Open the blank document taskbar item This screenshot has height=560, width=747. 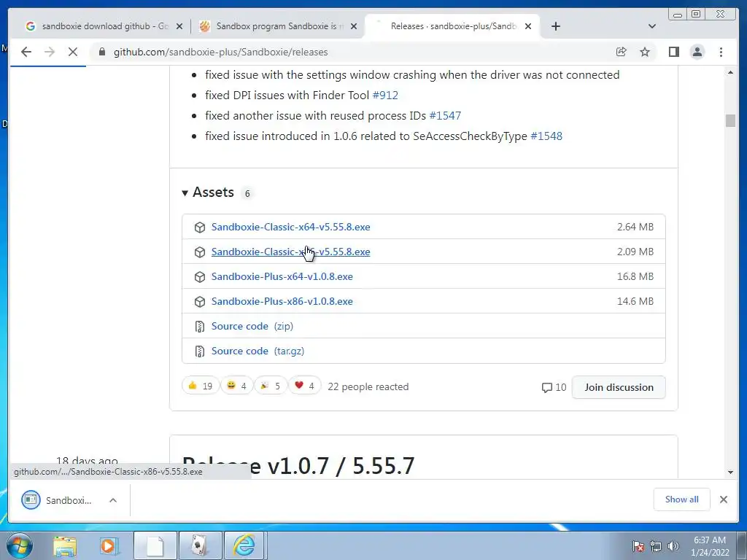[155, 545]
